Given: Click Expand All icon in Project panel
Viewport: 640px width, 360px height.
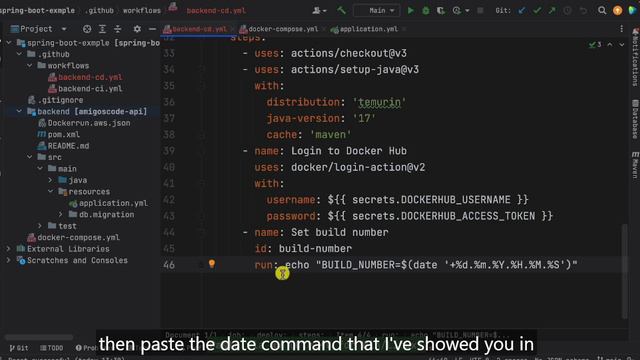Looking at the screenshot, I should click(102, 29).
